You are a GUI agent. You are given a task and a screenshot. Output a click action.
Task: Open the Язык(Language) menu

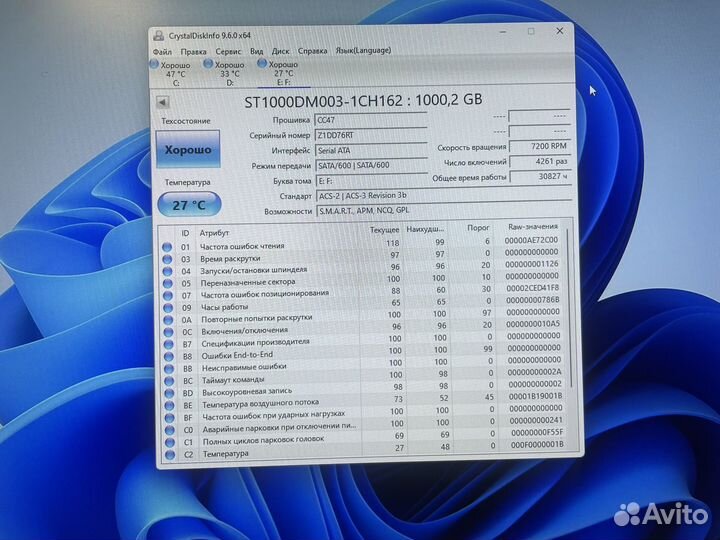363,50
